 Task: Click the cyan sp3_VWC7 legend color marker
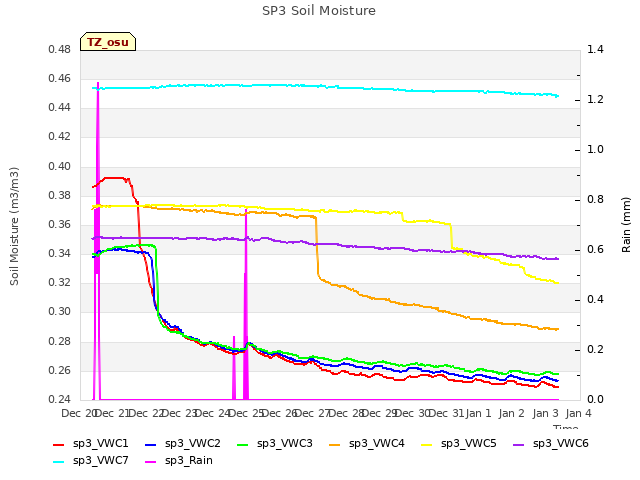pos(59,462)
